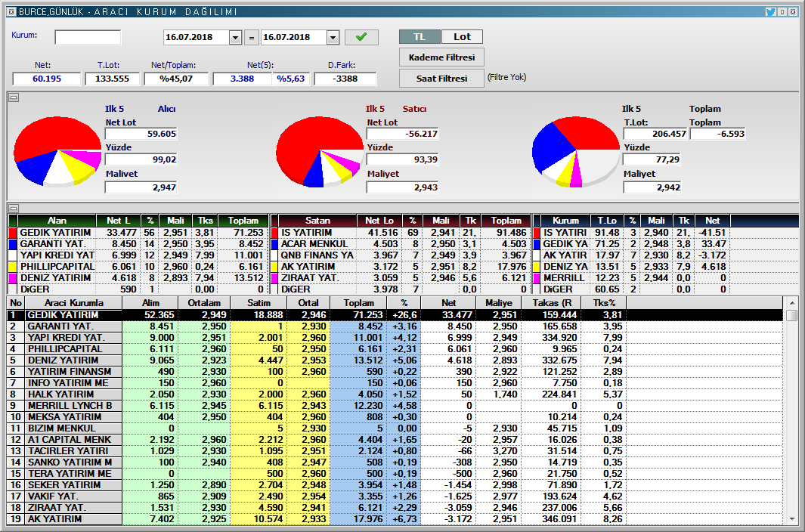The width and height of the screenshot is (805, 532).
Task: Sort main table by Net column
Action: tap(448, 303)
